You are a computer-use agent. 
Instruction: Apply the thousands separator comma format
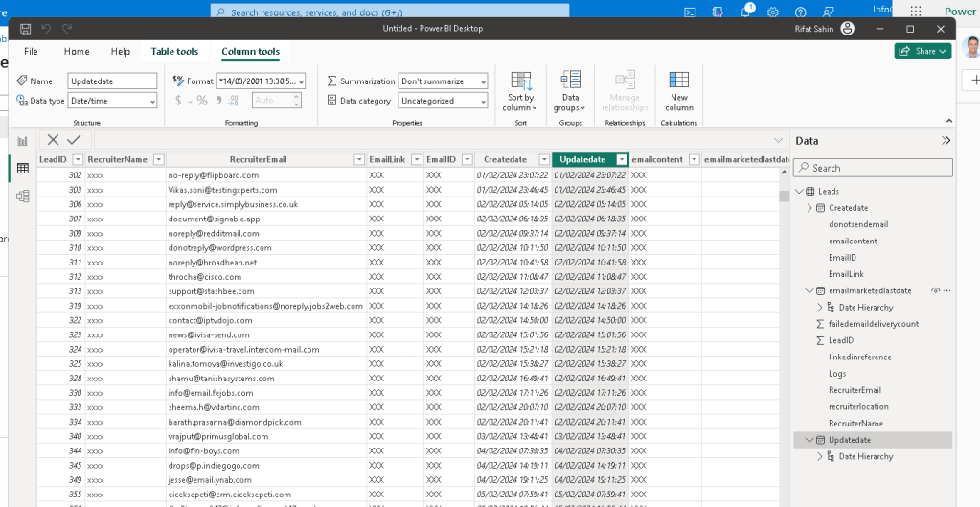pos(218,100)
